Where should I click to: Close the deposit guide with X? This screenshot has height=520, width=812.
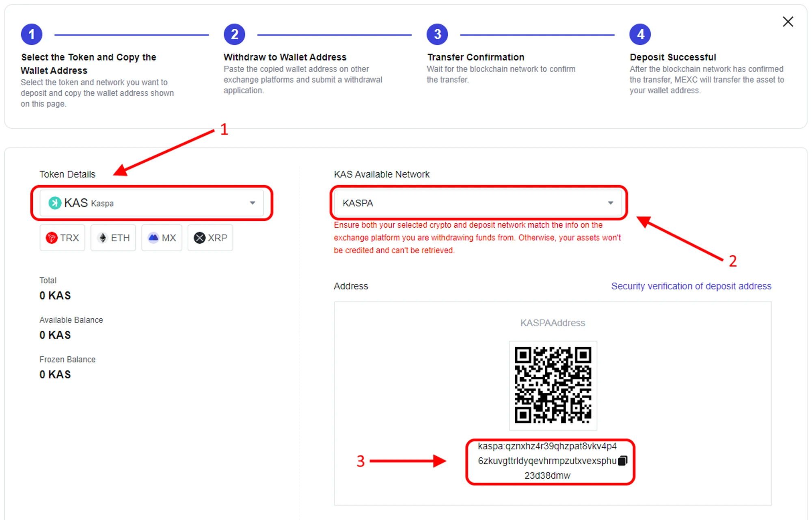(788, 22)
